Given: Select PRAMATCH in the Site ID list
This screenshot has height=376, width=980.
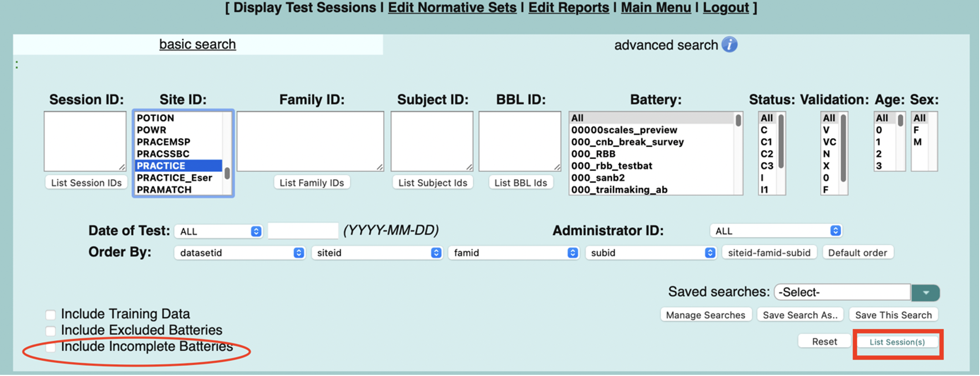Looking at the screenshot, I should [x=178, y=190].
